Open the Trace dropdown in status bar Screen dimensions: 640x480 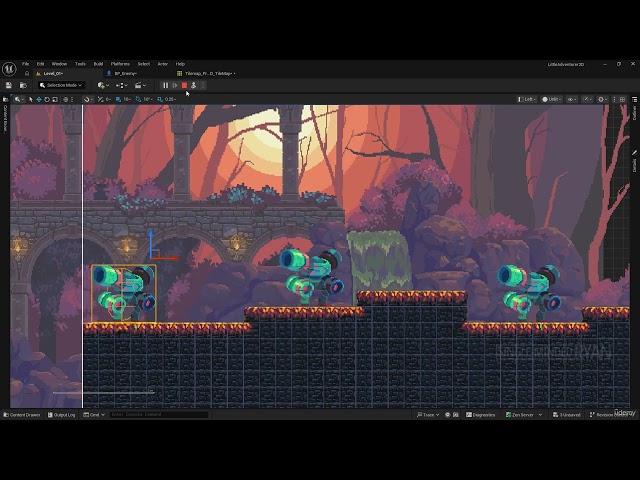428,415
